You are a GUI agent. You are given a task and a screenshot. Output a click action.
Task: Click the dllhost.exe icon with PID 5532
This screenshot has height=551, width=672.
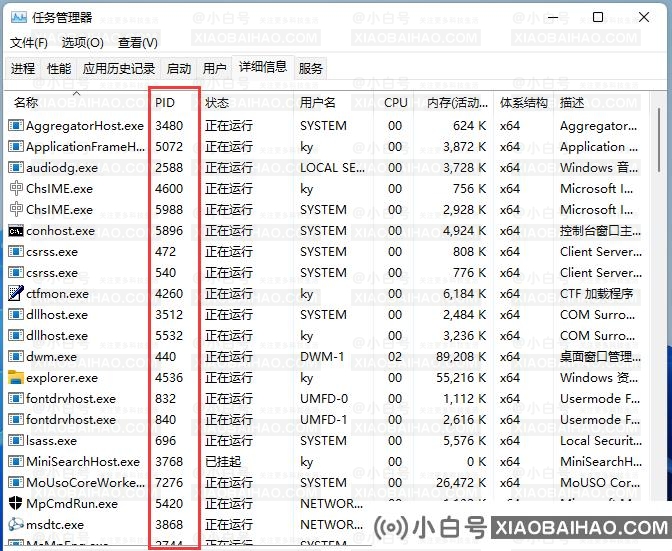point(16,335)
